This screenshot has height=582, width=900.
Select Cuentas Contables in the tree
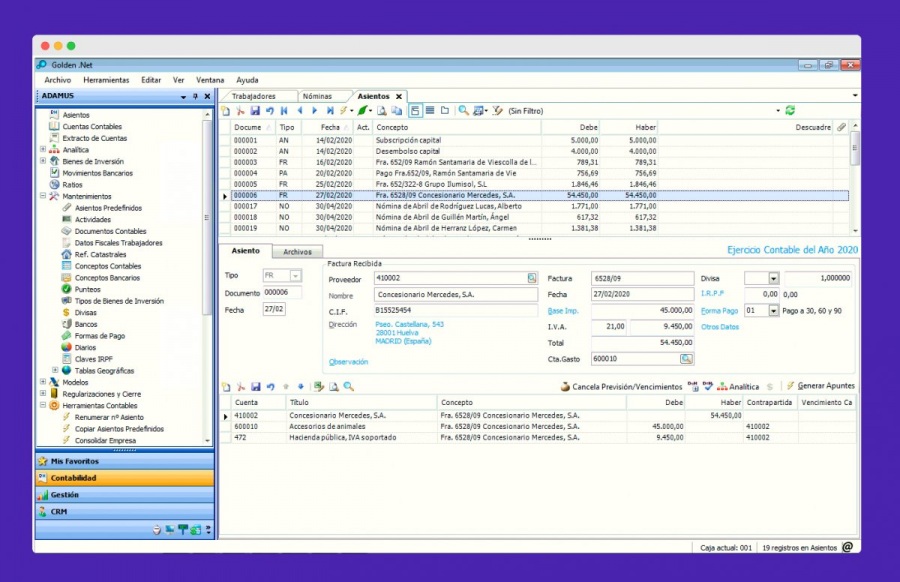[92, 126]
